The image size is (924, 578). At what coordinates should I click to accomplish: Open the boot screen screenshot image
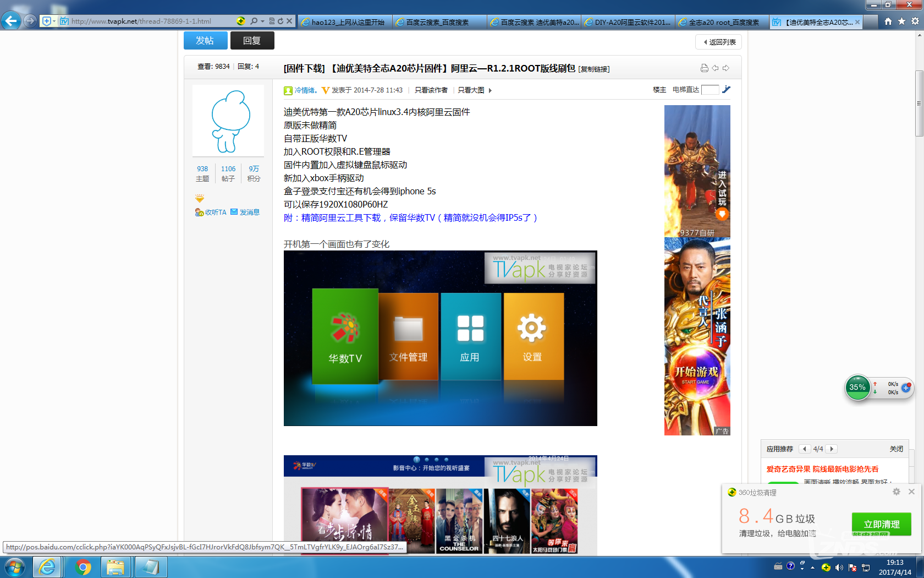click(x=441, y=338)
